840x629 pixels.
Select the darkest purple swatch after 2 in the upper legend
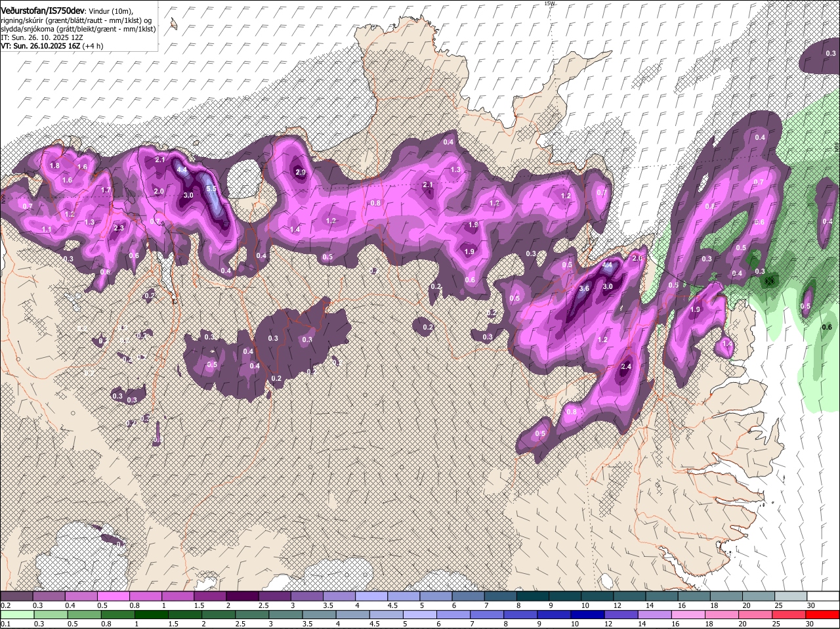pos(242,596)
